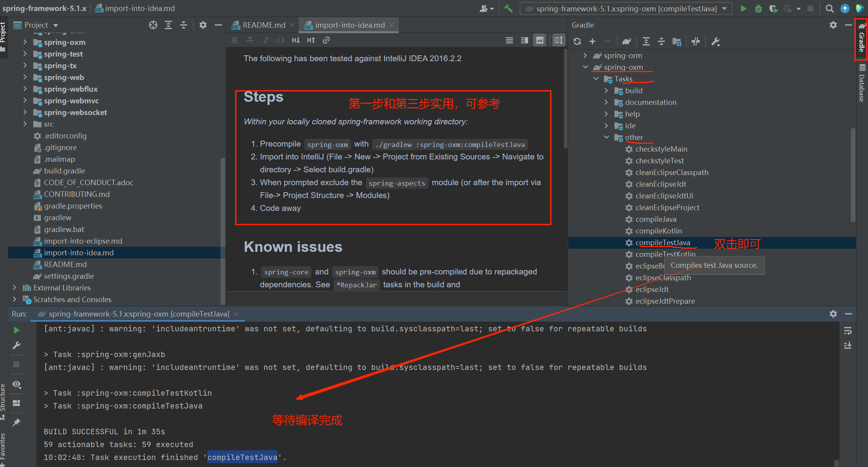Click the green Run button in the top toolbar
The image size is (868, 467).
pos(743,9)
